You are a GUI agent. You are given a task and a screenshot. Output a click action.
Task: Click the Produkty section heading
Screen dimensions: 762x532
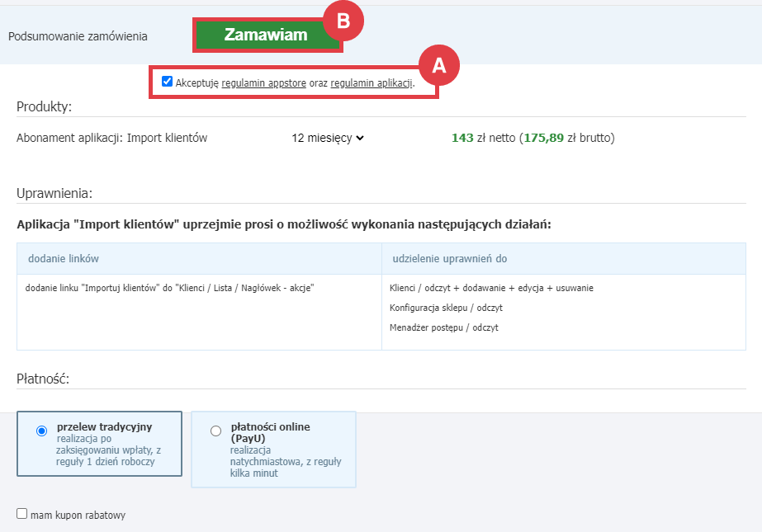click(45, 107)
